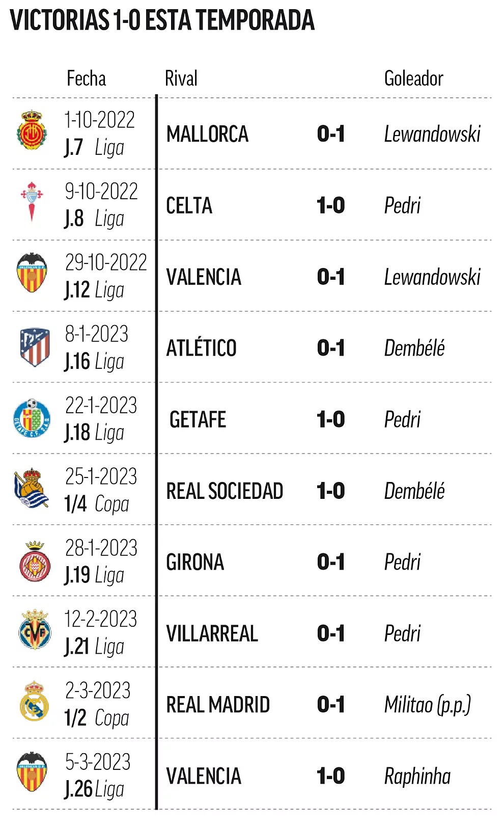Select the Fecha column header

point(87,78)
